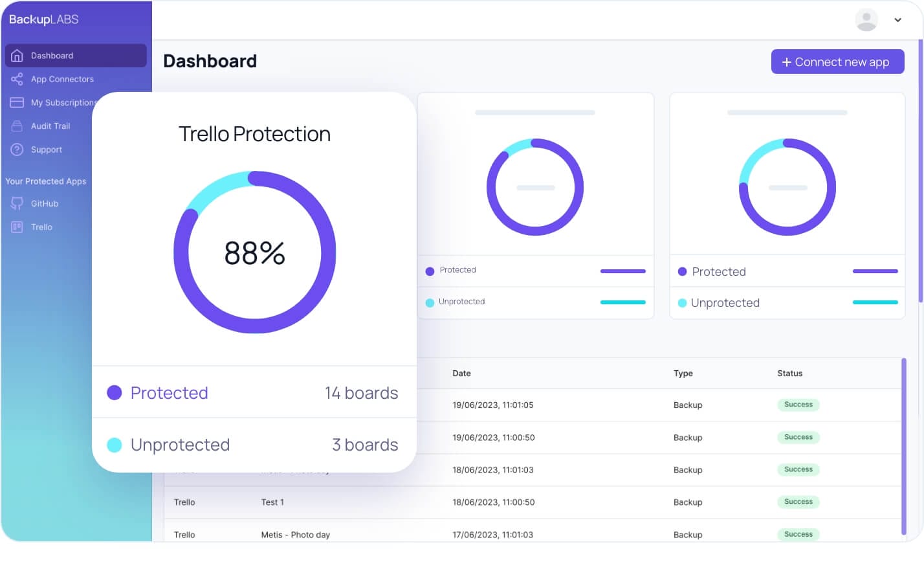Open the Dashboard menu item
The image size is (924, 571).
click(76, 56)
